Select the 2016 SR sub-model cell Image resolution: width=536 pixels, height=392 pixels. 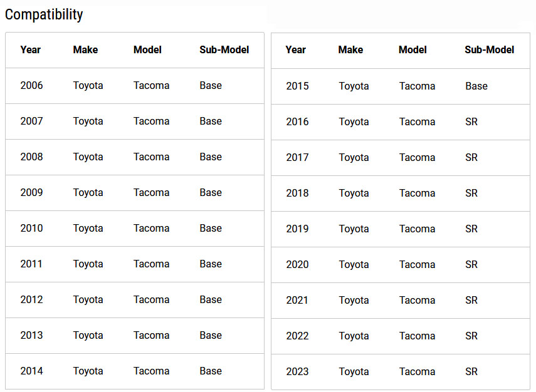(x=471, y=121)
